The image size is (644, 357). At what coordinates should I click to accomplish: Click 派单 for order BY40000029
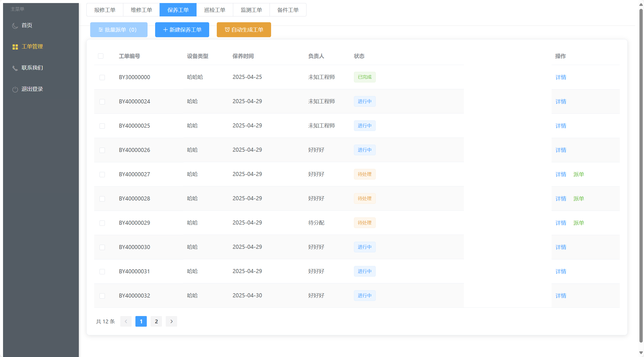tap(579, 223)
